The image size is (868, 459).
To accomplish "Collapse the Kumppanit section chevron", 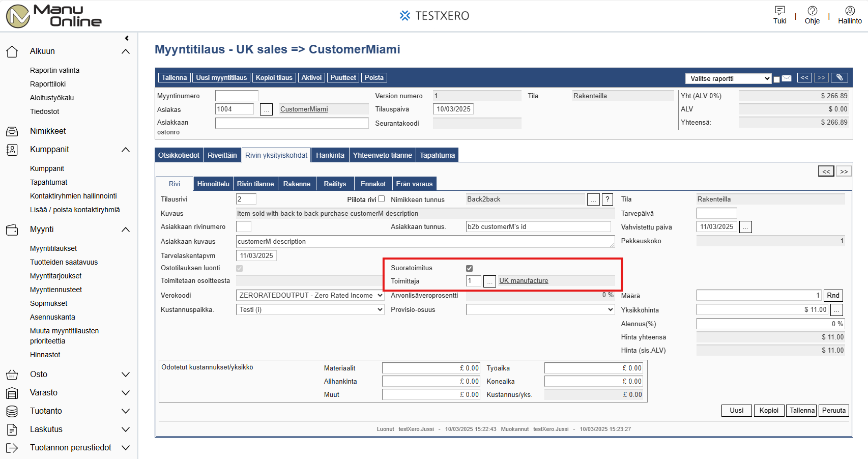I will [126, 150].
